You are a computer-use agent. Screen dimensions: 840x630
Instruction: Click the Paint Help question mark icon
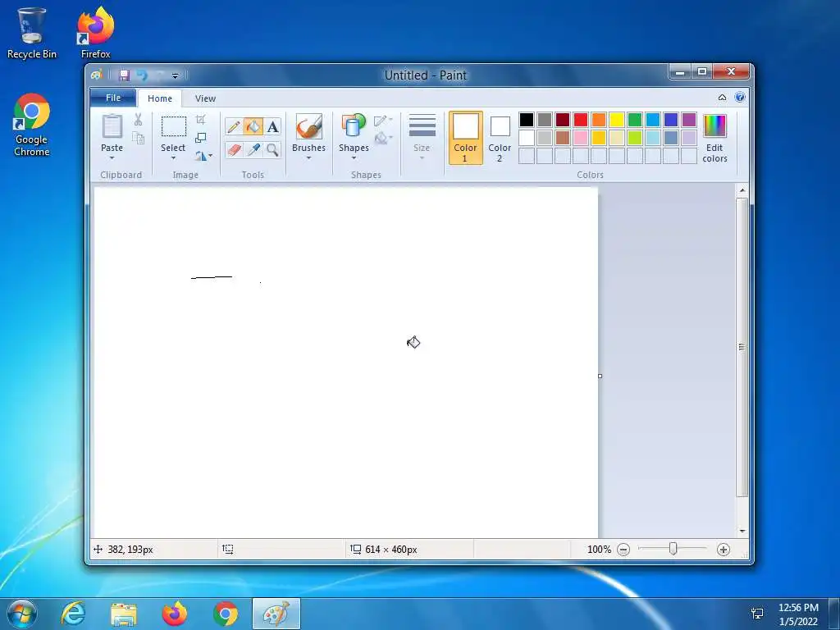click(x=740, y=98)
